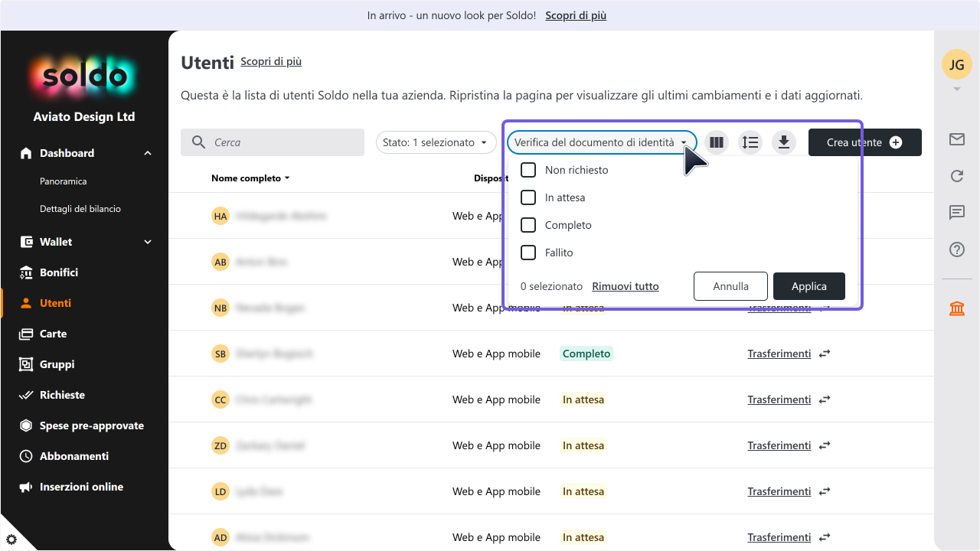
Task: Click Trasferimenti link in AD row
Action: [x=779, y=537]
